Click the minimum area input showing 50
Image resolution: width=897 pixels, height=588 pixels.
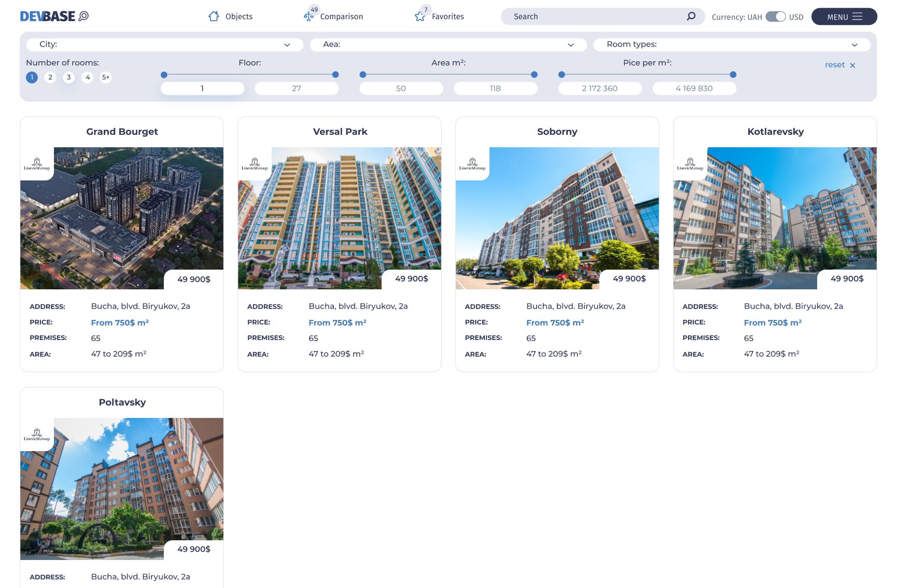click(401, 89)
